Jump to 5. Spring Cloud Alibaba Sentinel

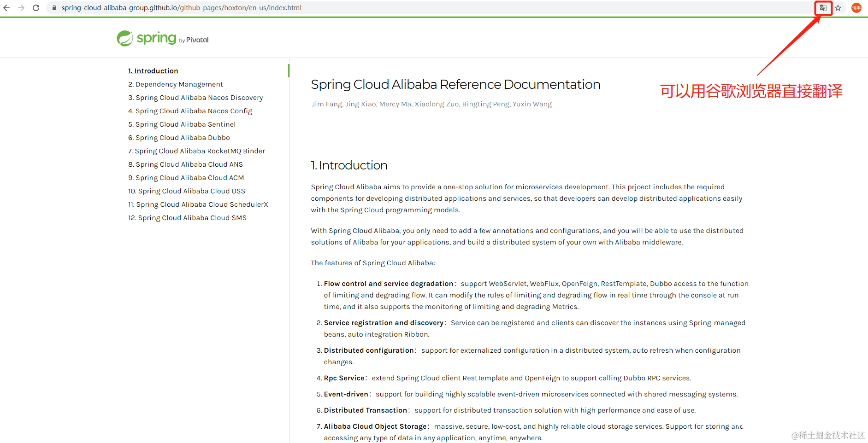pyautogui.click(x=182, y=124)
